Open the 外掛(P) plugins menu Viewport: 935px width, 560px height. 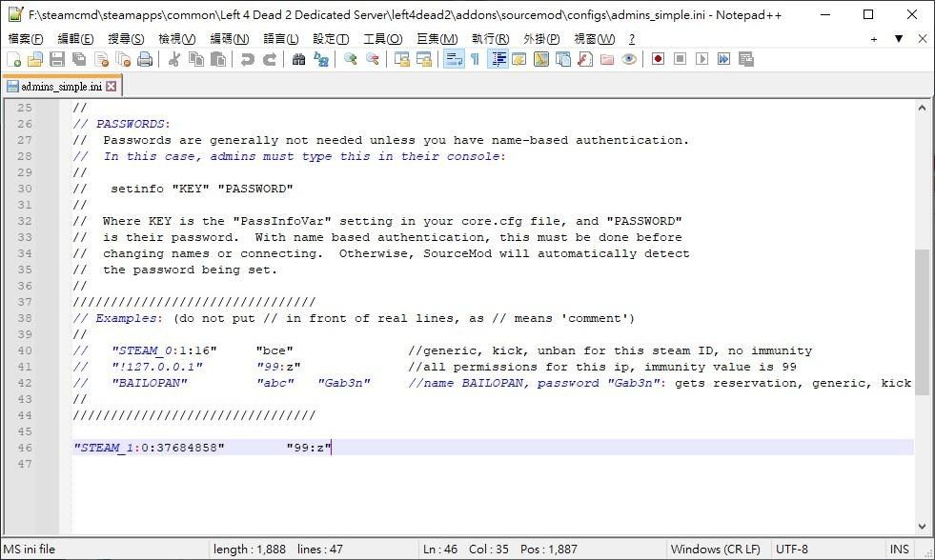(x=540, y=39)
